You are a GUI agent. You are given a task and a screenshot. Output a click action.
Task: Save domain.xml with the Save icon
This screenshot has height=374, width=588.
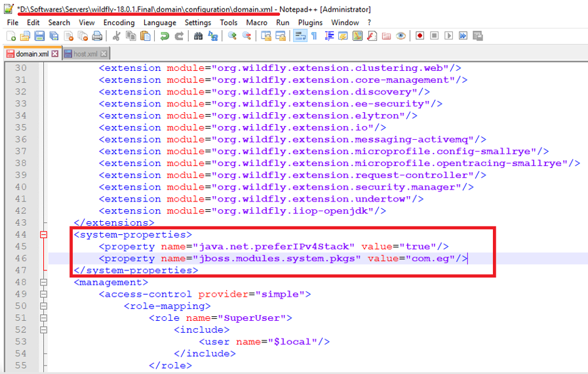point(39,36)
